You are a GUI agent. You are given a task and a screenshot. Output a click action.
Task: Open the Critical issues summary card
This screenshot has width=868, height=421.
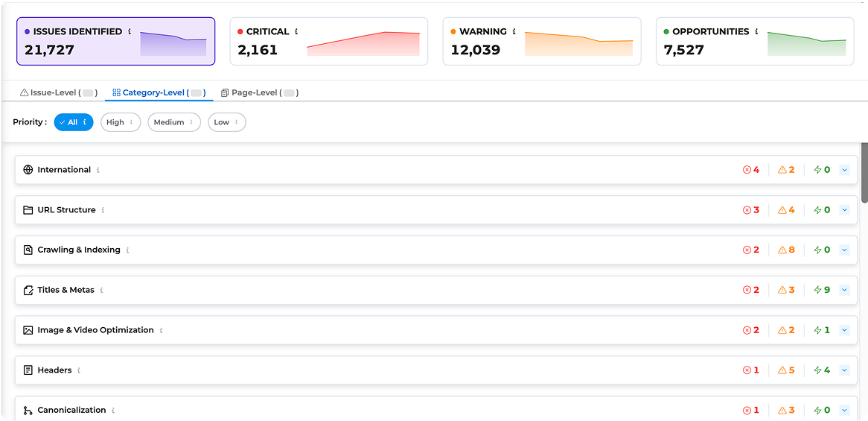328,41
